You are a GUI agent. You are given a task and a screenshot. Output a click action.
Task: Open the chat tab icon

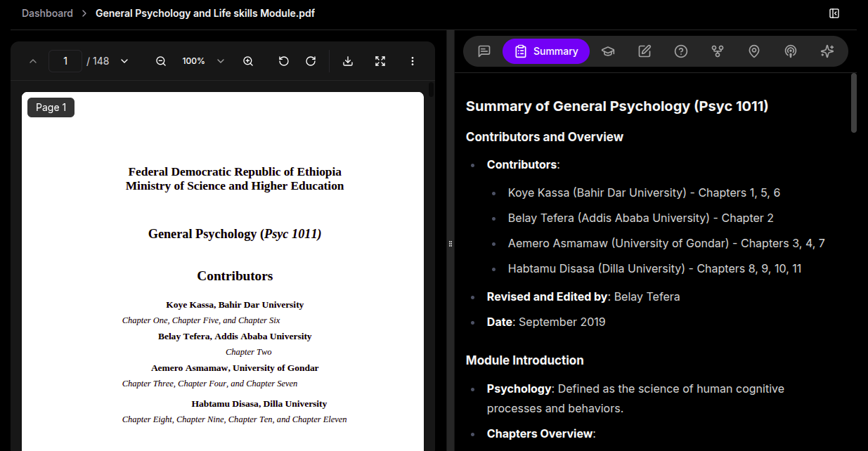[484, 51]
